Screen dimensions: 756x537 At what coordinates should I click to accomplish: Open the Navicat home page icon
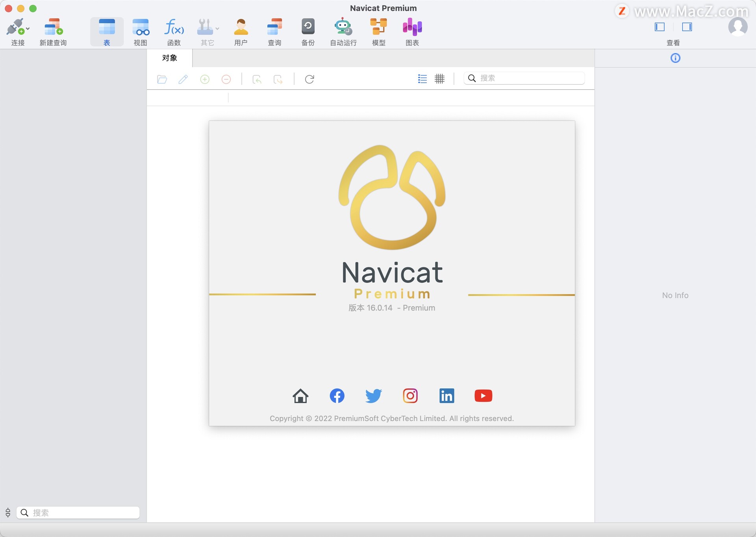[300, 396]
